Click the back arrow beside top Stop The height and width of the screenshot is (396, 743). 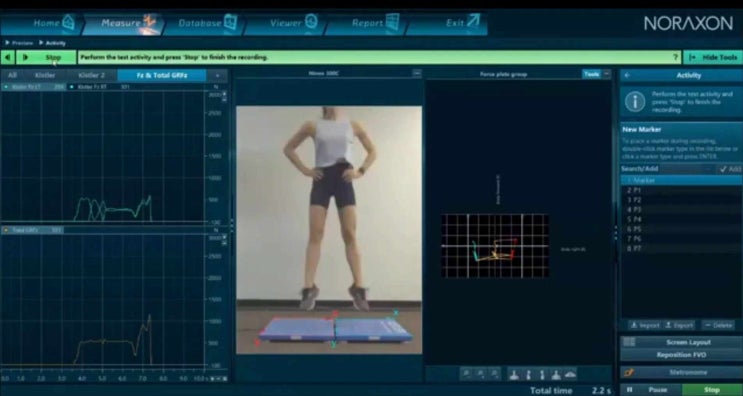pos(7,57)
